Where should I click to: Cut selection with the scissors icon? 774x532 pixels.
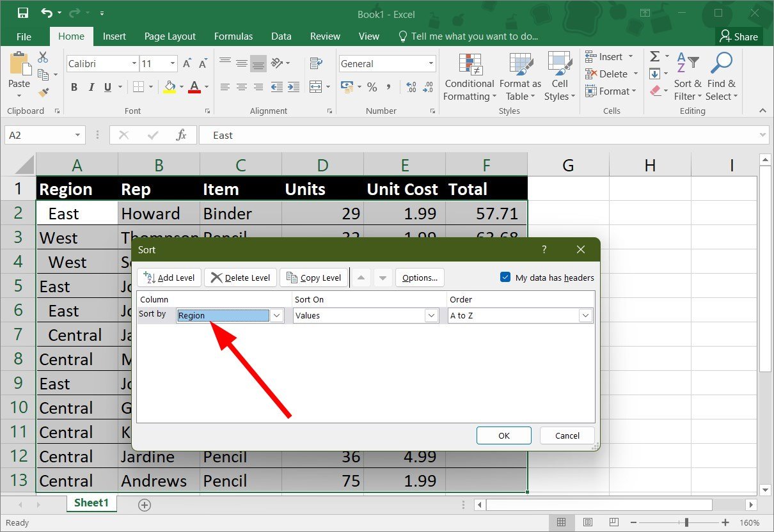point(43,58)
